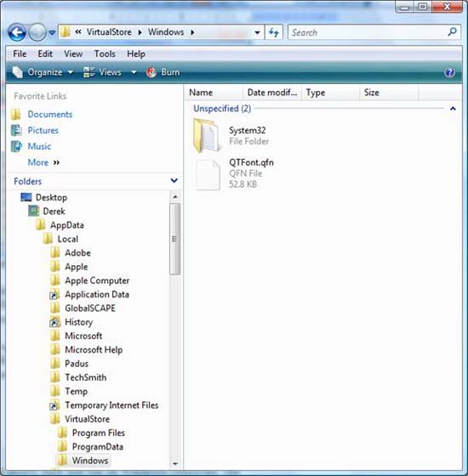Open the address bar history dropdown
The width and height of the screenshot is (468, 476).
[x=257, y=32]
